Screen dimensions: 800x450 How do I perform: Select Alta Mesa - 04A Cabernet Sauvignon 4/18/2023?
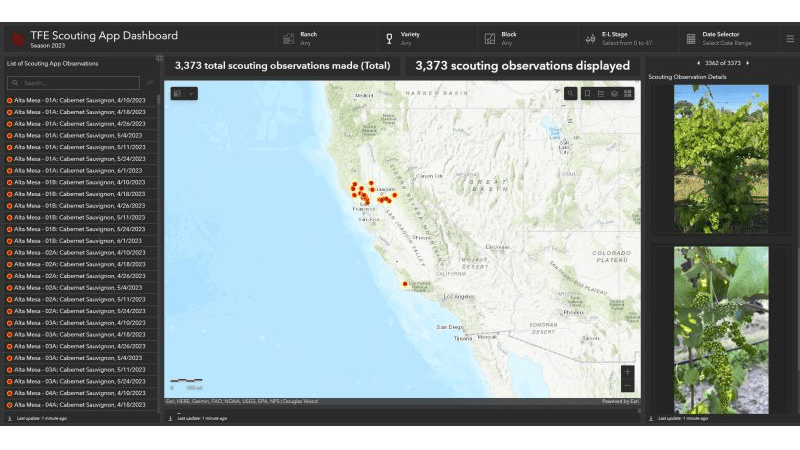(x=80, y=406)
